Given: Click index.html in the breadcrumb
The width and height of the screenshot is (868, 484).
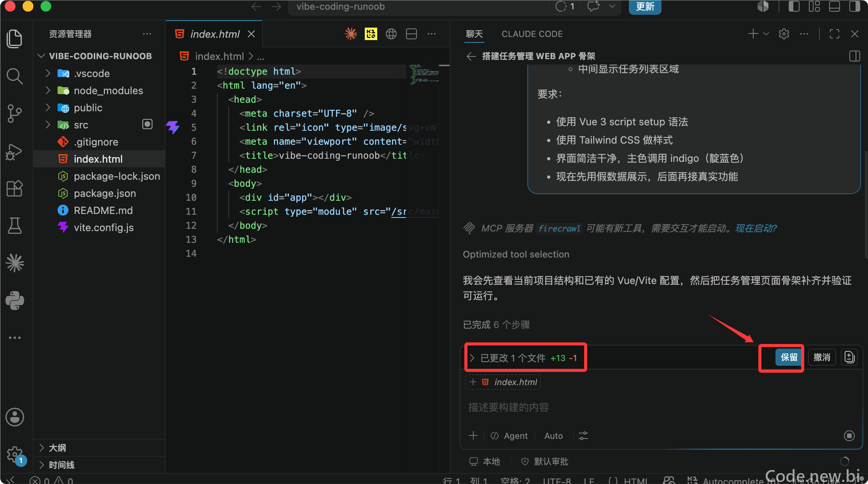Looking at the screenshot, I should click(219, 56).
